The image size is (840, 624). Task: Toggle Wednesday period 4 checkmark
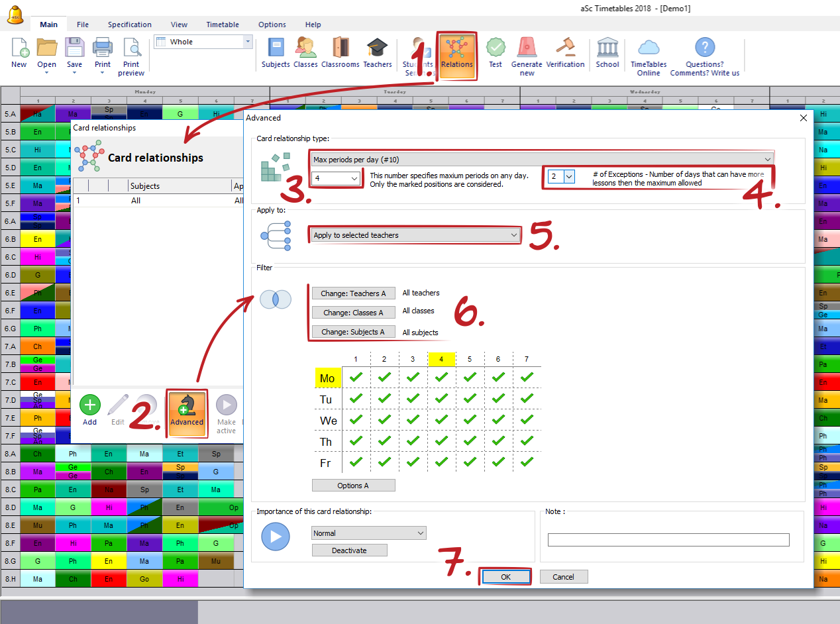coord(441,420)
